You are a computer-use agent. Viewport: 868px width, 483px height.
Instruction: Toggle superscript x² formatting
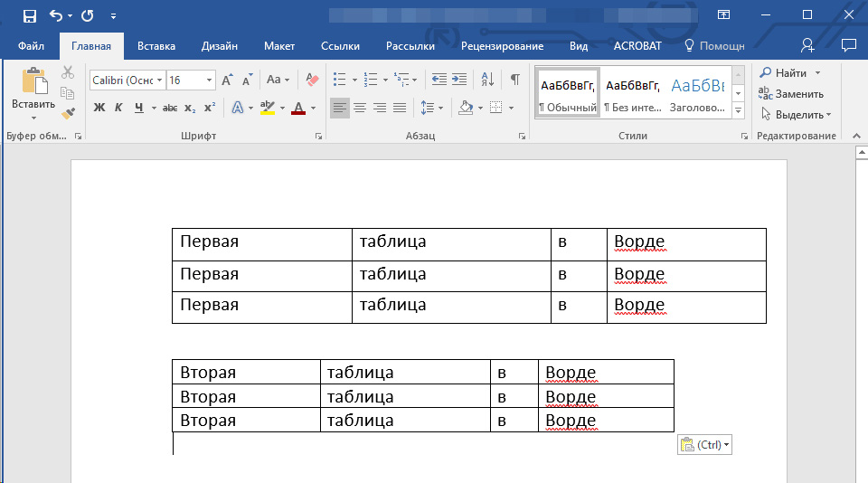pos(209,108)
